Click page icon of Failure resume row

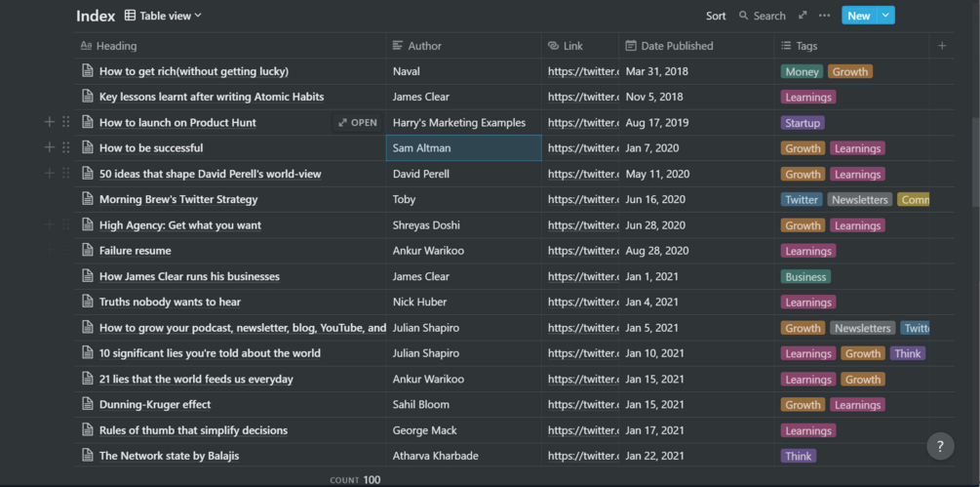click(x=88, y=251)
